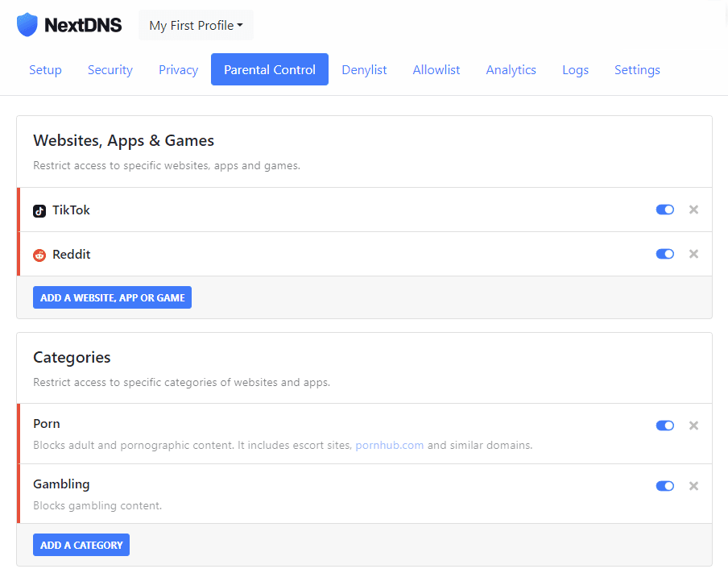The height and width of the screenshot is (573, 728).
Task: Delete the Gambling category with X
Action: click(693, 486)
